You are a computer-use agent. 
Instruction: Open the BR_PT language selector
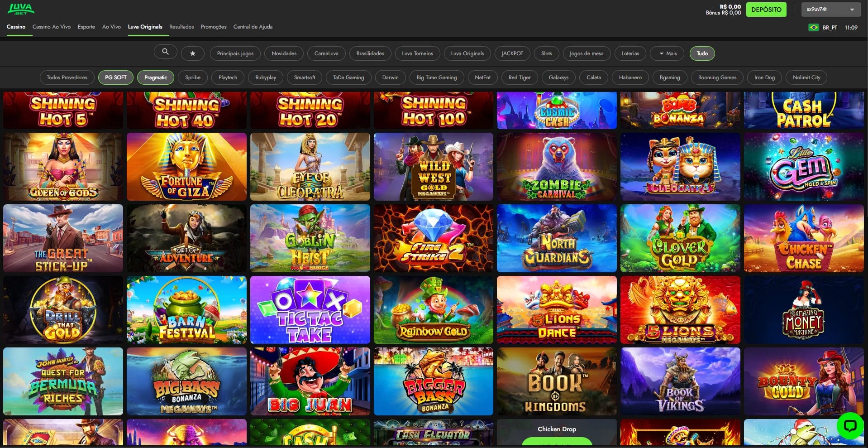[830, 28]
